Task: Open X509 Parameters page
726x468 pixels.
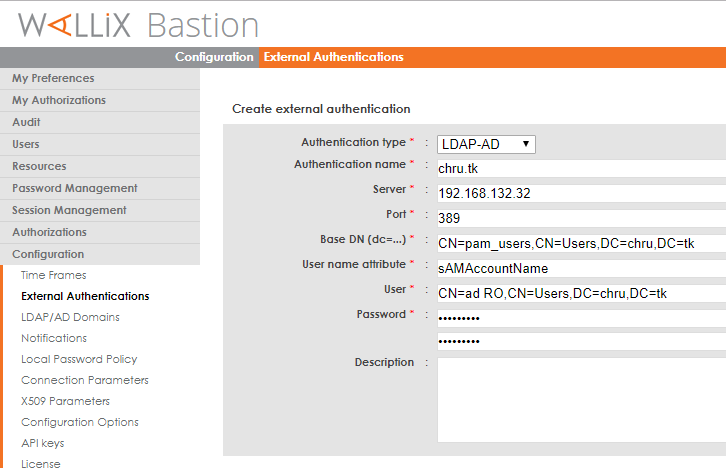Action: 65,401
